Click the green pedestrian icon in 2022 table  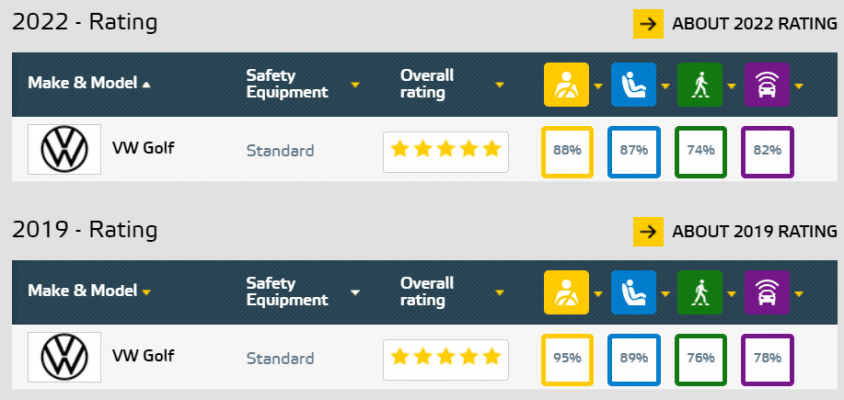coord(700,85)
